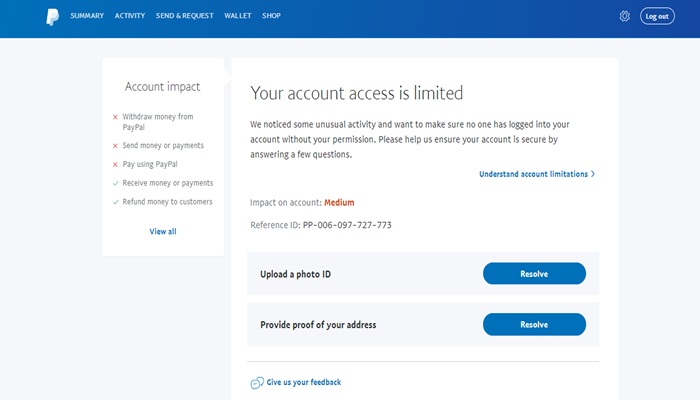Click the green check beside Refund money
The image size is (700, 400).
[115, 202]
